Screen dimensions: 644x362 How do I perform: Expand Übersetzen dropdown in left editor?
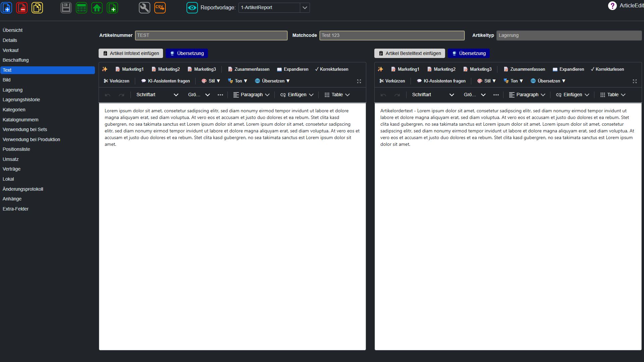click(x=272, y=81)
